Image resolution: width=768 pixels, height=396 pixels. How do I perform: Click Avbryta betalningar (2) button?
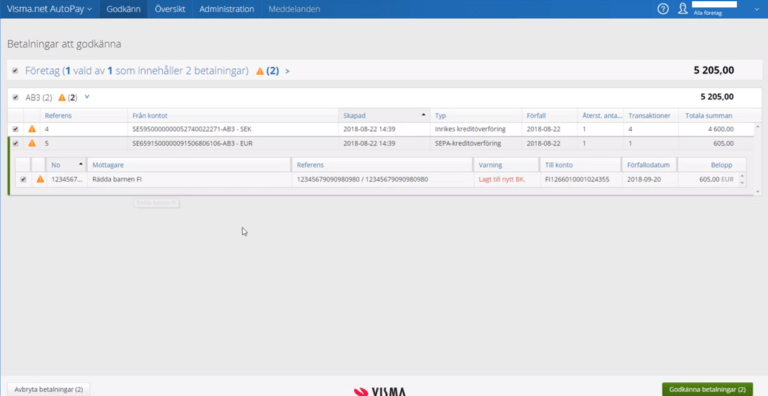click(x=49, y=390)
